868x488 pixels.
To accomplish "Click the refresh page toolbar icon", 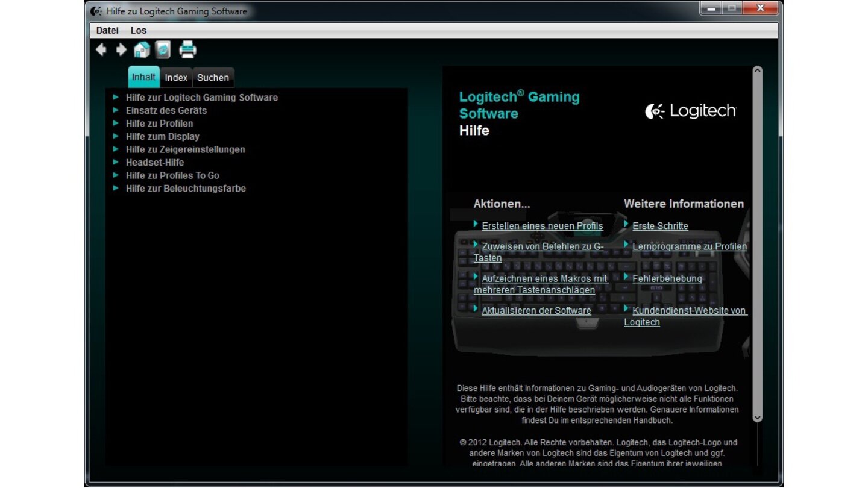I will [x=163, y=49].
